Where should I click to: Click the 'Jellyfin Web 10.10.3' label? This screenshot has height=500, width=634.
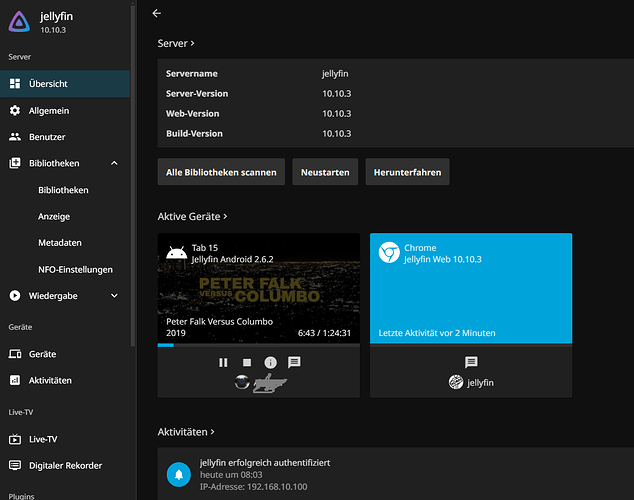point(443,259)
